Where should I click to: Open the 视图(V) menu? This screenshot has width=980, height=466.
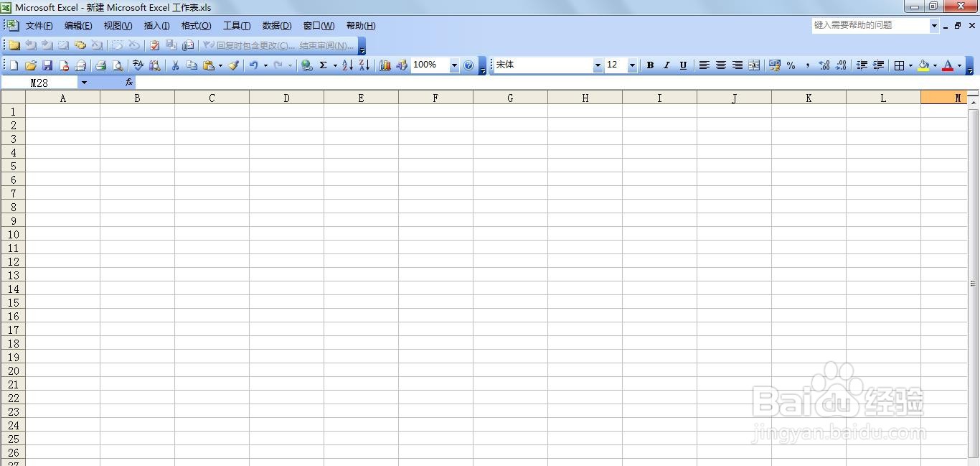118,26
